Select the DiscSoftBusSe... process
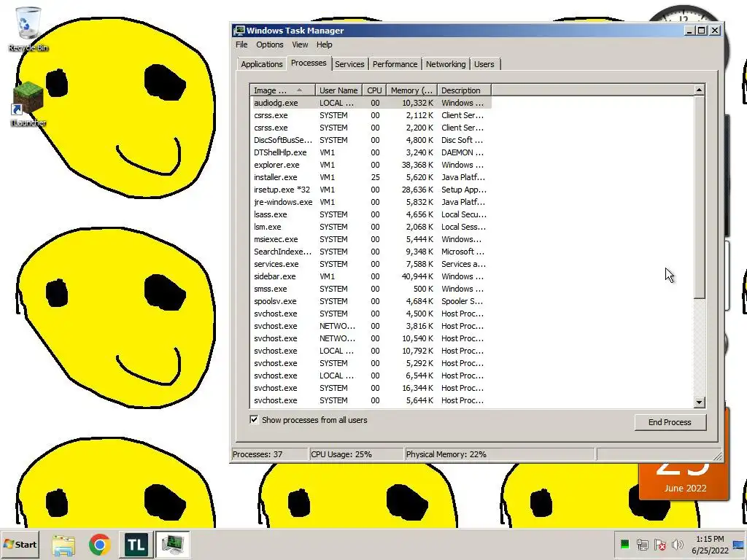The height and width of the screenshot is (560, 747). [x=371, y=140]
